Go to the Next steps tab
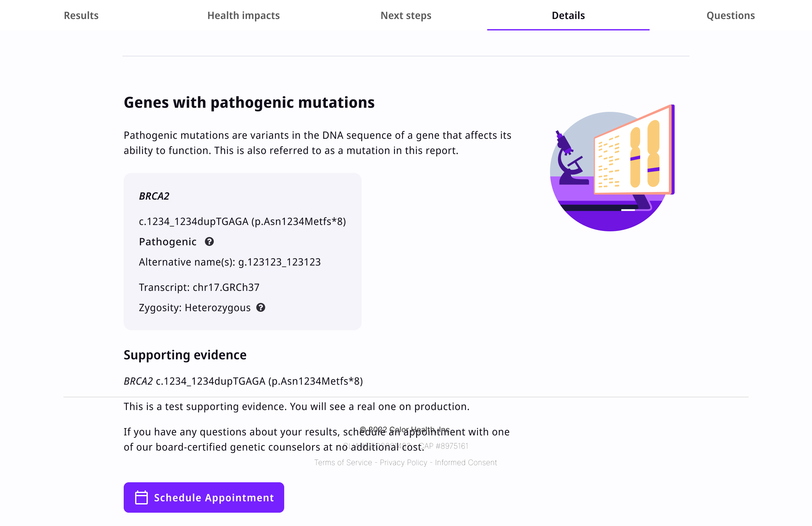This screenshot has height=526, width=812. 406,15
